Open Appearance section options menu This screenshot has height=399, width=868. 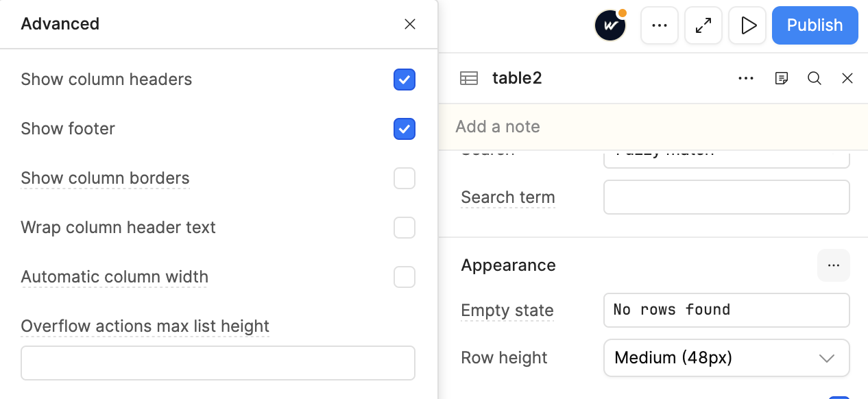(833, 265)
